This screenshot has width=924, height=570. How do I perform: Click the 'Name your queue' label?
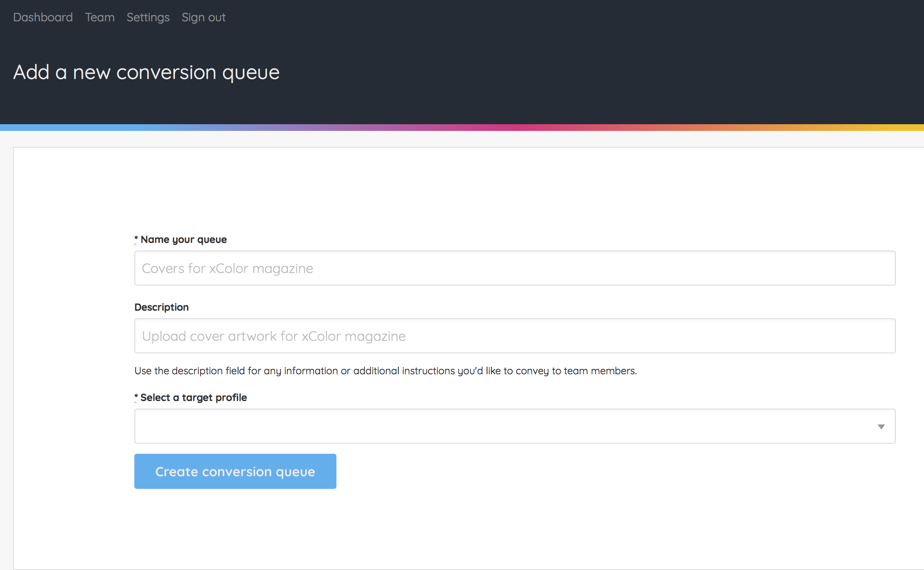[x=183, y=240]
